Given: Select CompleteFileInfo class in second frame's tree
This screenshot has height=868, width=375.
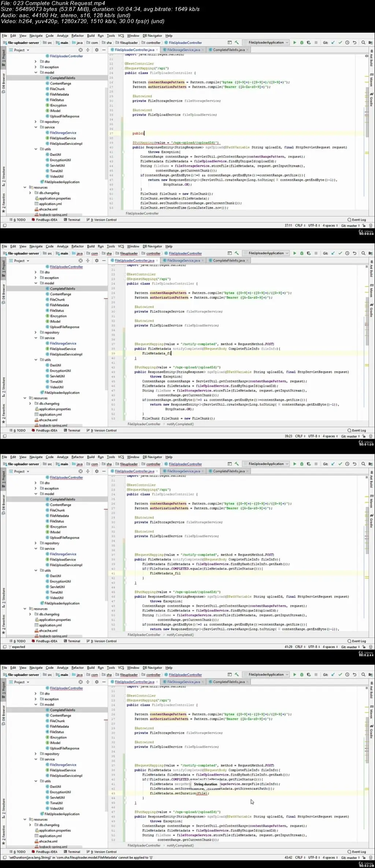Looking at the screenshot, I should point(60,289).
